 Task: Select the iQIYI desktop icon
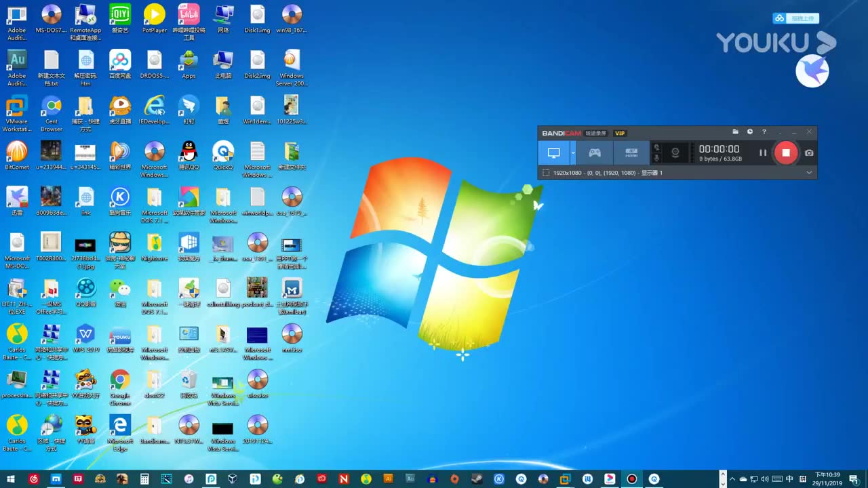[120, 19]
